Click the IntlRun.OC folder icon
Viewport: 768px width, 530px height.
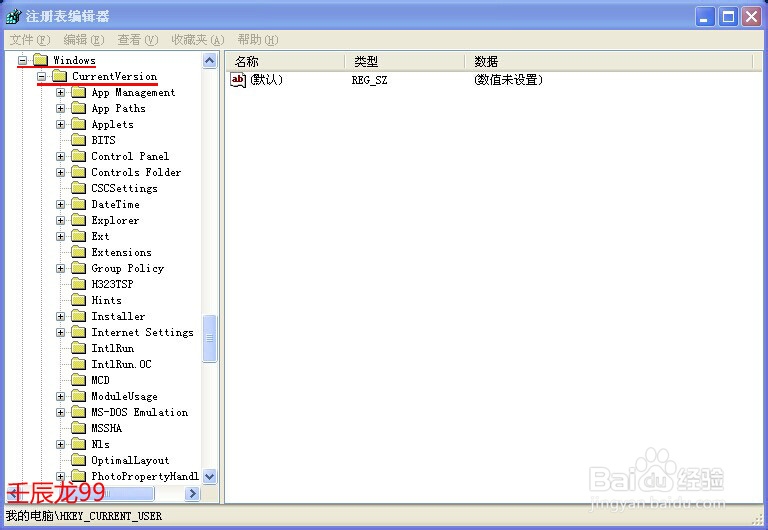click(78, 364)
